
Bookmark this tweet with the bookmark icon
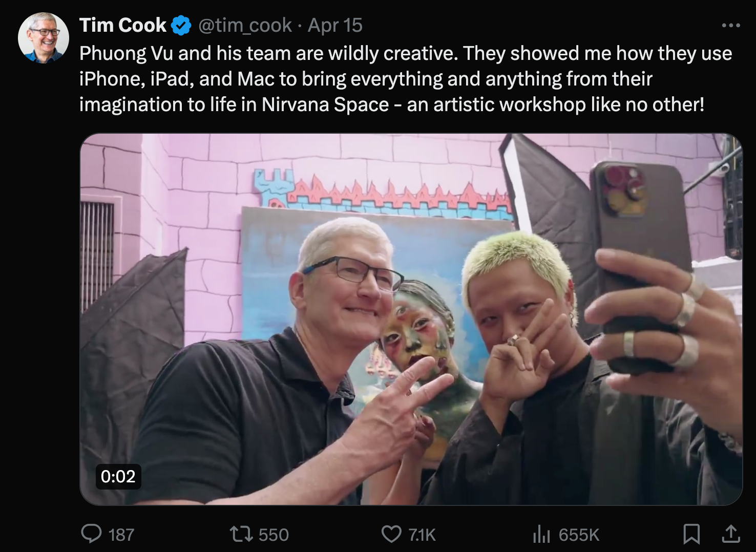pos(691,534)
